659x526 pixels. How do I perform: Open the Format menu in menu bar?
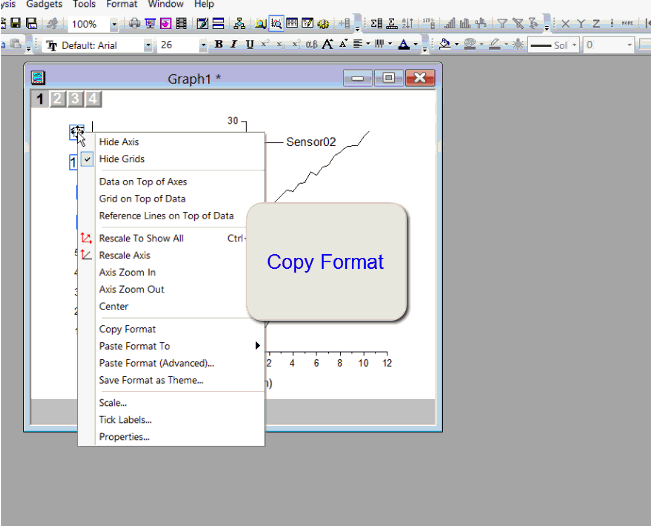pos(122,4)
